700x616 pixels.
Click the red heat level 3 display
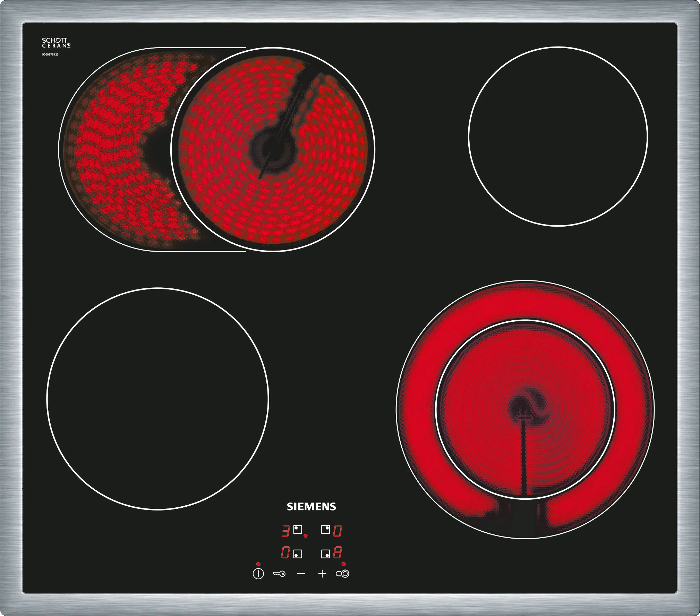285,531
